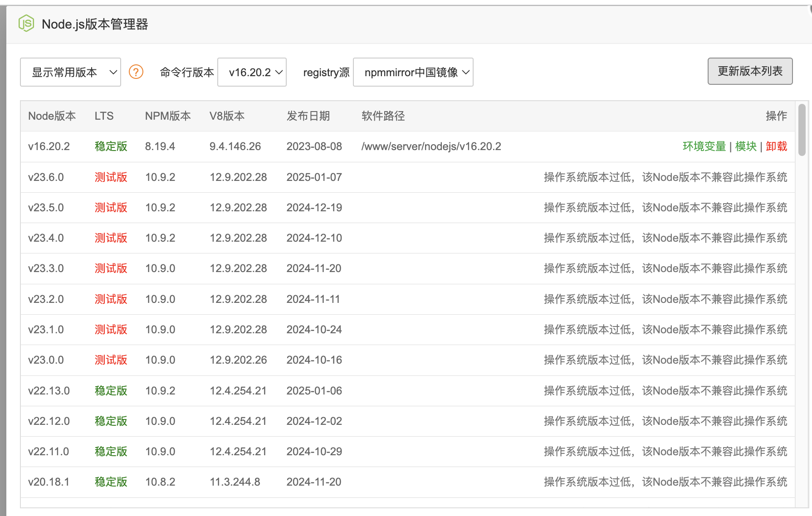Click the V8版本 column header
Image resolution: width=812 pixels, height=516 pixels.
227,116
